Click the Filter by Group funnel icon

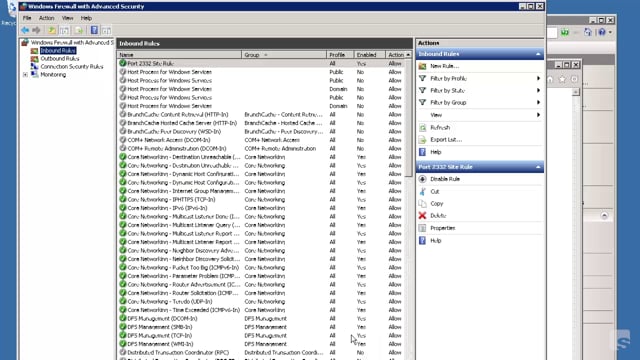click(422, 102)
